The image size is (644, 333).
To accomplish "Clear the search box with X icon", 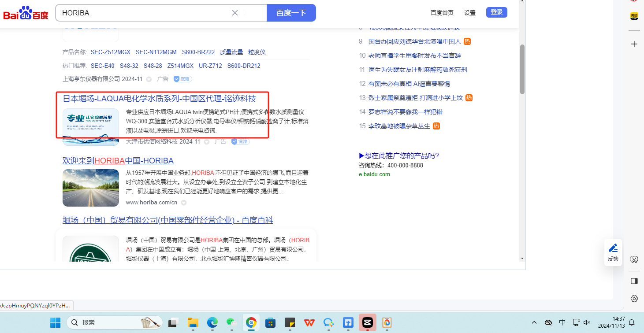I will click(235, 13).
